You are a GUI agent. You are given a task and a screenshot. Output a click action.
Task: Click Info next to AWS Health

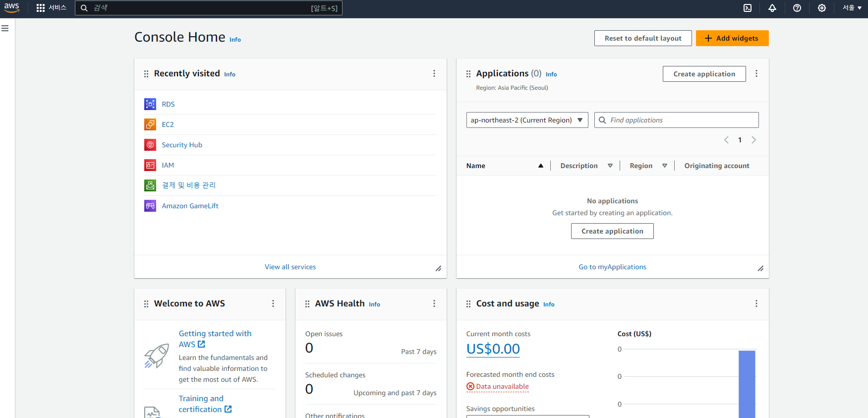[374, 304]
